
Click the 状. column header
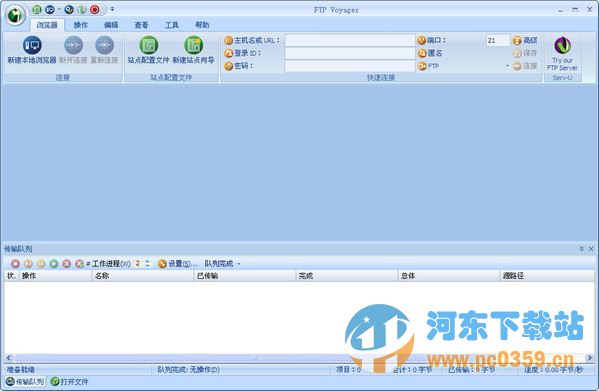(x=11, y=276)
